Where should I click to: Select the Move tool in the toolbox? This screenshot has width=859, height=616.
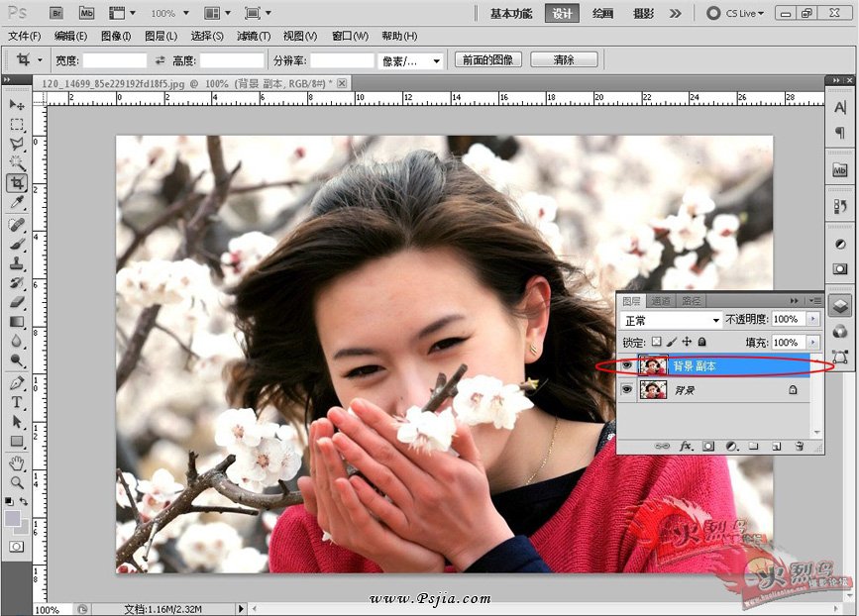pyautogui.click(x=17, y=105)
